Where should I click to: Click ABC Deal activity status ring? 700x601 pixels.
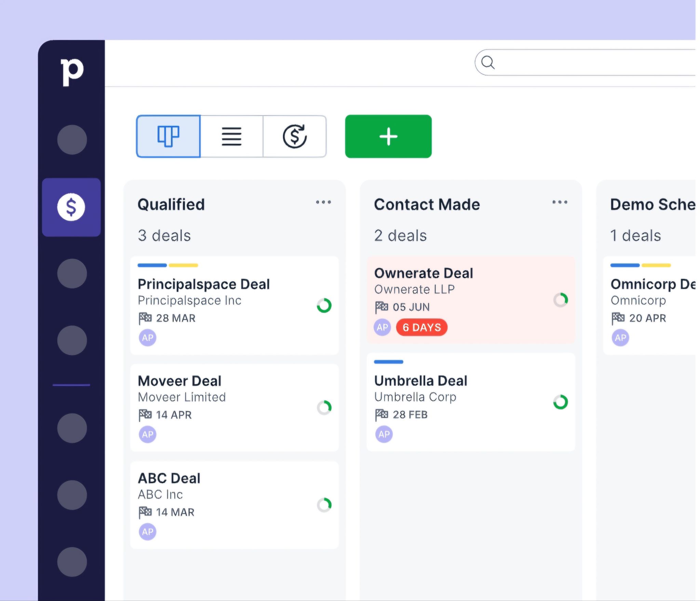pyautogui.click(x=324, y=505)
